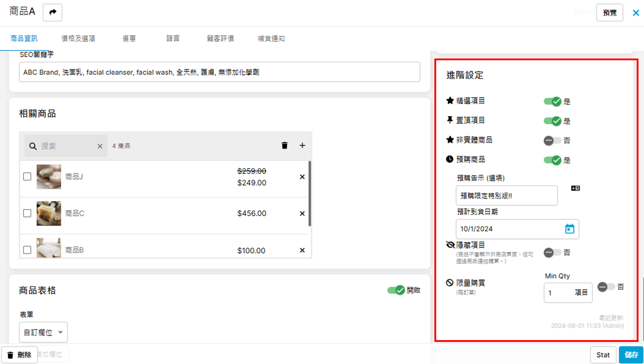Remove 商品J using its X icon
The image size is (644, 364).
[x=302, y=177]
